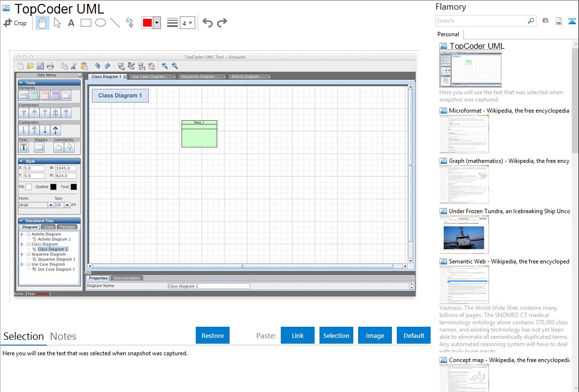Screen dimensions: 579x392
Task: Focus the Flamory search field
Action: coord(481,21)
